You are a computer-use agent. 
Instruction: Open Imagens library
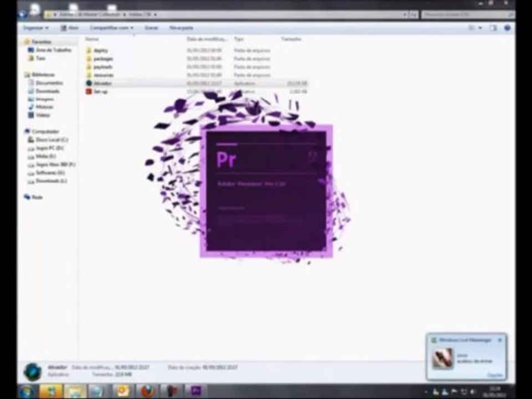tap(41, 99)
